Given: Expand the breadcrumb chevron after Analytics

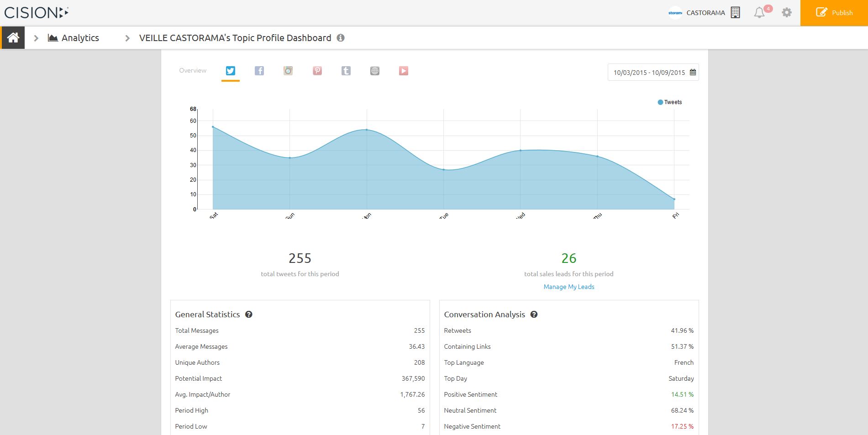Looking at the screenshot, I should click(127, 38).
